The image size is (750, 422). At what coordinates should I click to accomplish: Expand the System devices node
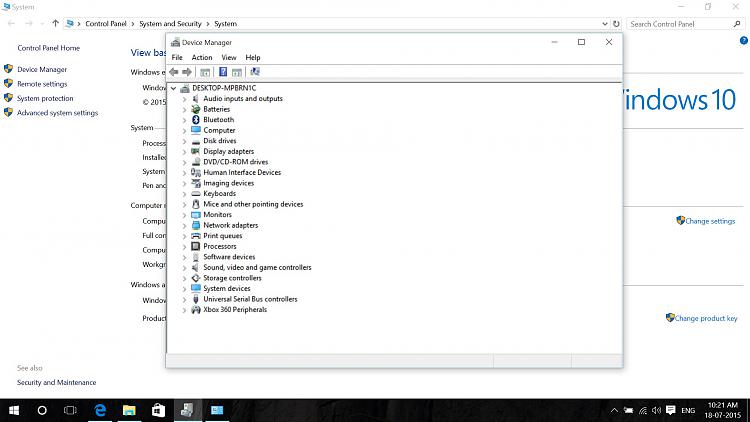(184, 289)
